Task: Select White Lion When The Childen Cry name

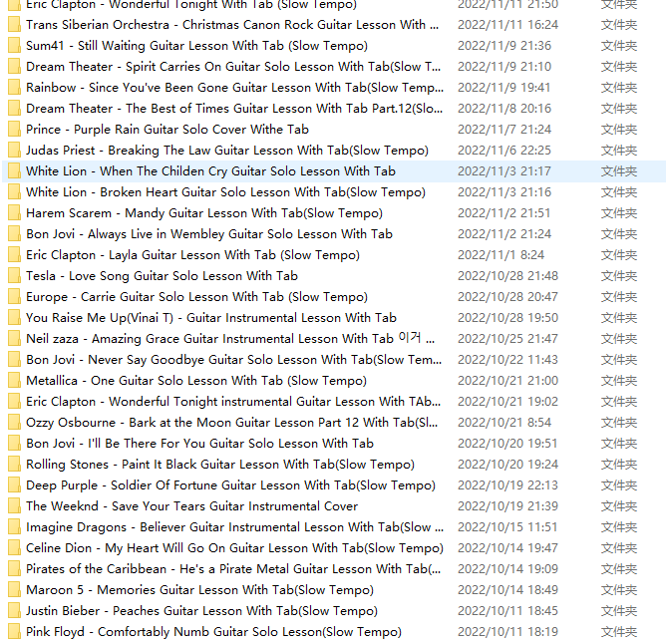Action: (210, 171)
